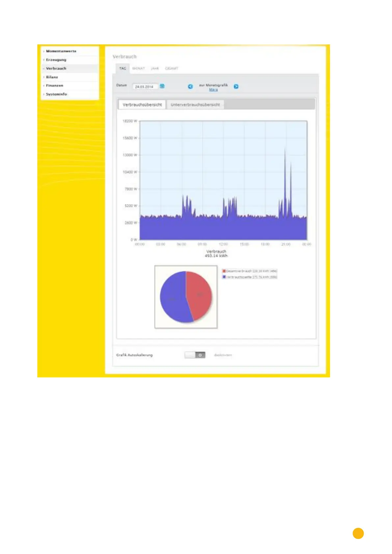The height and width of the screenshot is (554, 392).
Task: Open the Unterverbrauchsübersicht tab
Action: click(195, 105)
